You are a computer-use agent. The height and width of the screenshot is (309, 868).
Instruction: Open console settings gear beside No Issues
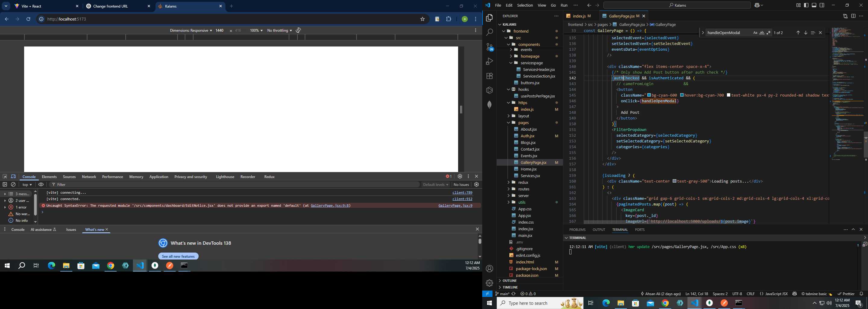(476, 185)
